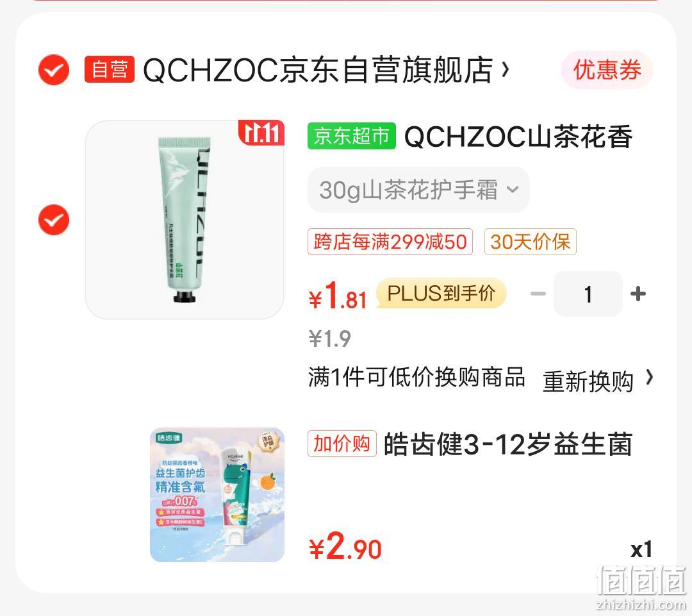This screenshot has height=616, width=692.
Task: Tap the 京东超市 green tag
Action: click(351, 136)
